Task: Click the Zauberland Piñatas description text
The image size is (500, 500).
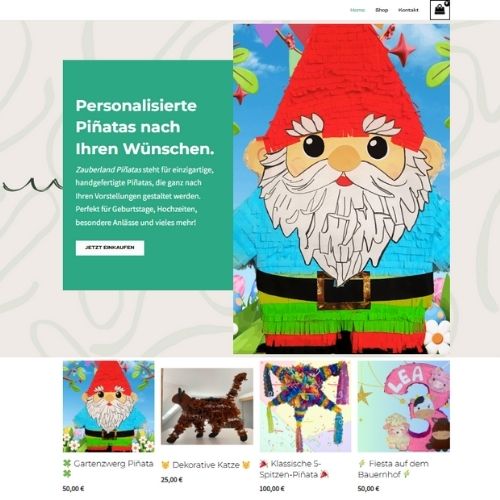Action: tap(144, 196)
